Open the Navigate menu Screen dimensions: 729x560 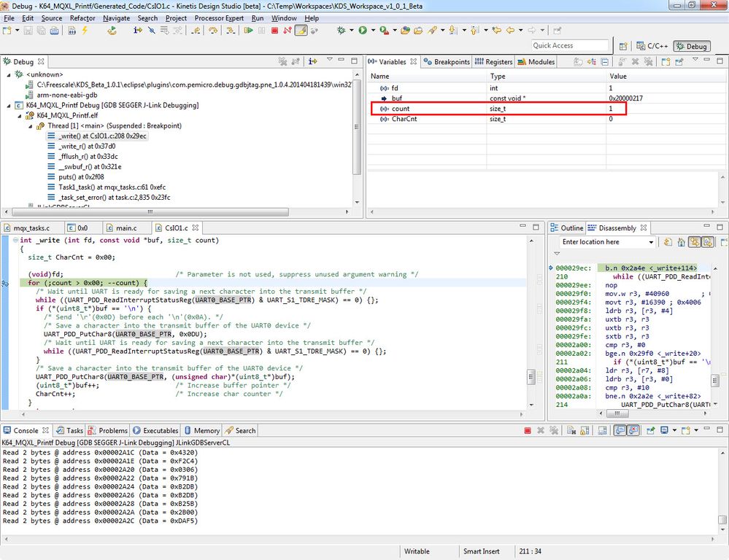coord(117,18)
